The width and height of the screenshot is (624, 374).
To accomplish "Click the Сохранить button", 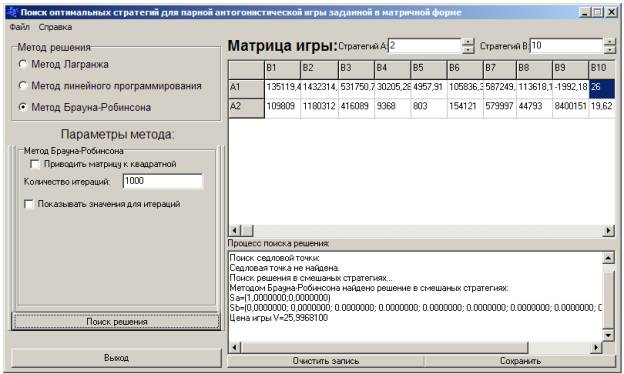I will click(x=520, y=361).
